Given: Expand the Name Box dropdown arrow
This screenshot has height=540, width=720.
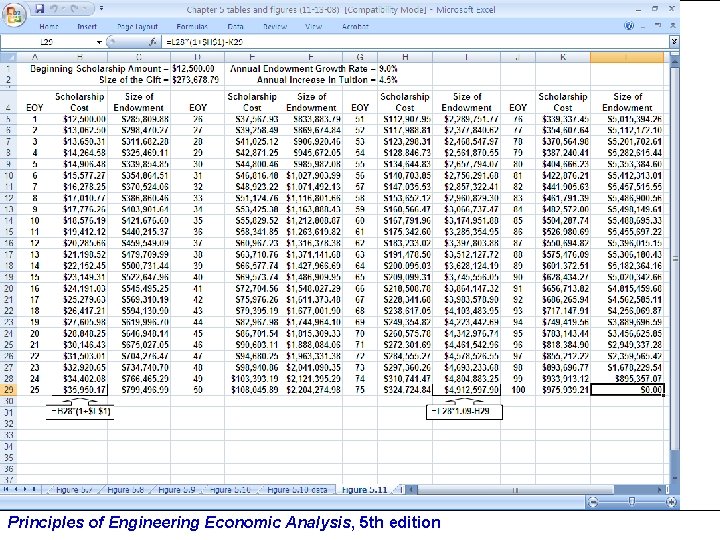Looking at the screenshot, I should (x=99, y=43).
